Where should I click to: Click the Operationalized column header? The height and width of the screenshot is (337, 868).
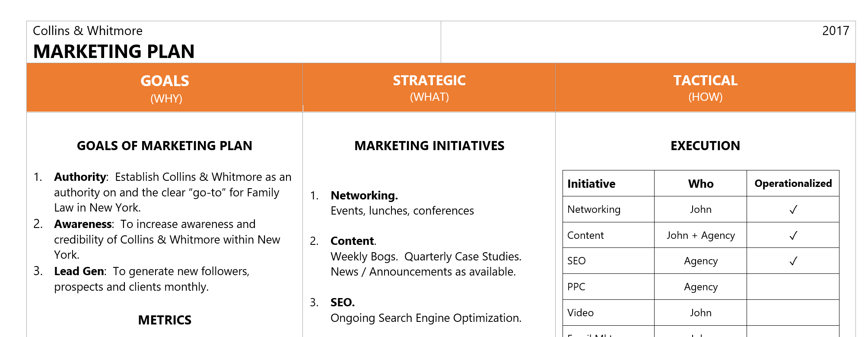(x=793, y=183)
